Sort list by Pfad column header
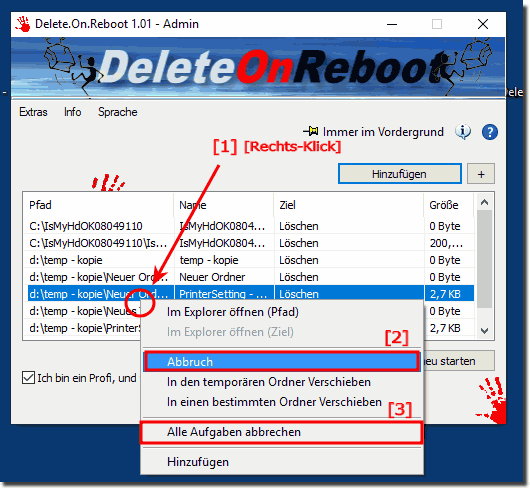Screen dimensions: 530x489 point(99,205)
